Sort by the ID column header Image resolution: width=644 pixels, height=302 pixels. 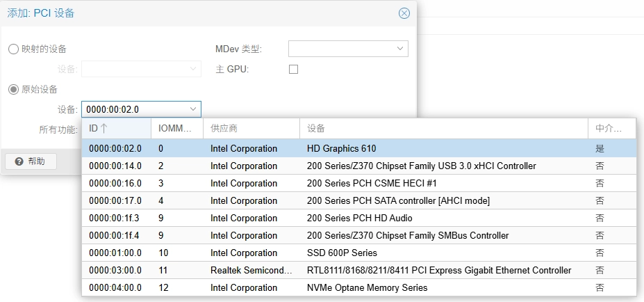115,128
